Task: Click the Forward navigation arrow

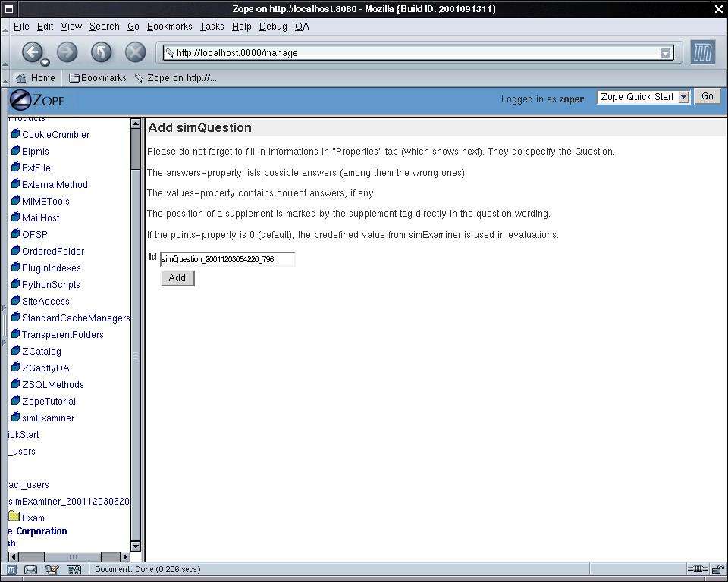Action: pos(67,52)
